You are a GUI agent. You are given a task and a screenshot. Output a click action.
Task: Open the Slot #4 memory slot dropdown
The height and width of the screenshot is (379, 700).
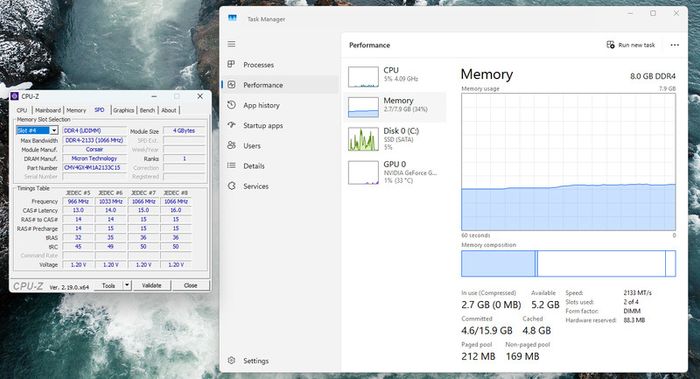pyautogui.click(x=38, y=130)
